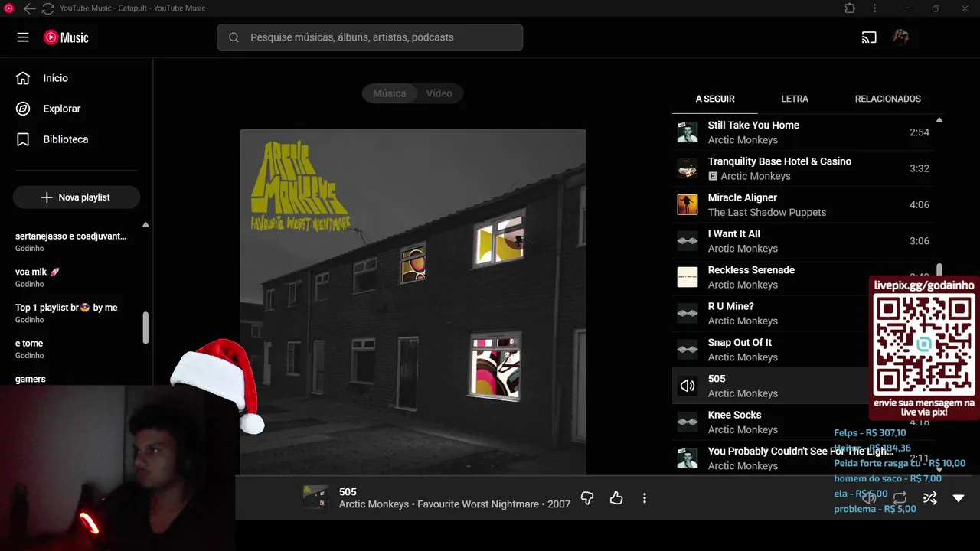Screen dimensions: 980x551
Task: Go to Explorar in the sidebar
Action: click(x=62, y=109)
